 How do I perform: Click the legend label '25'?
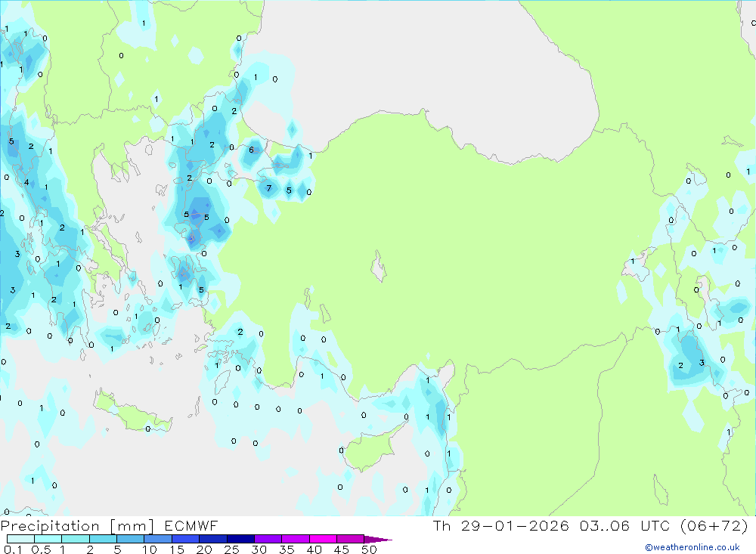(x=231, y=549)
